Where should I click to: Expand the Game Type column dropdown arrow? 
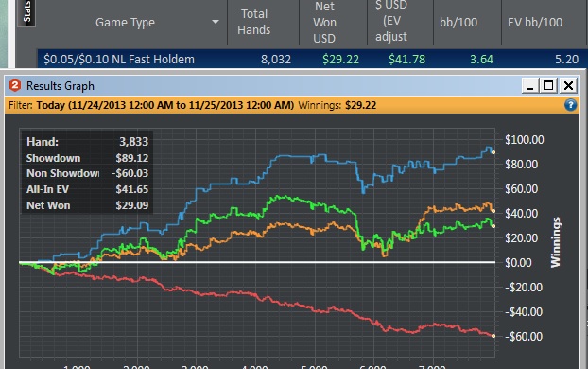coord(216,22)
